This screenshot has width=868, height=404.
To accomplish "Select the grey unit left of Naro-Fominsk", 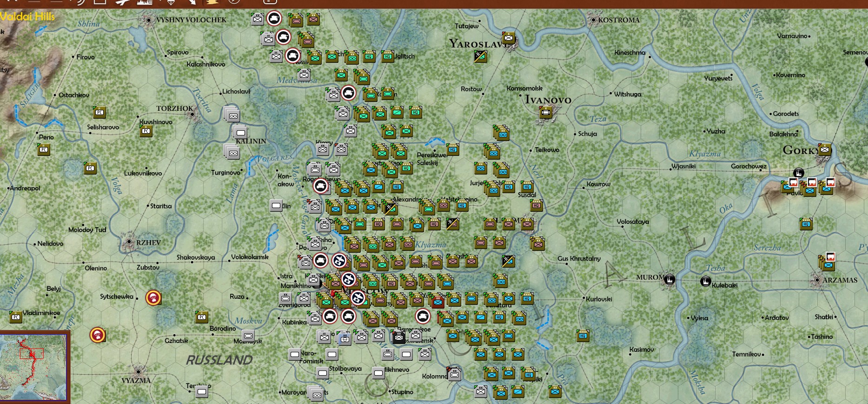I will coord(295,354).
